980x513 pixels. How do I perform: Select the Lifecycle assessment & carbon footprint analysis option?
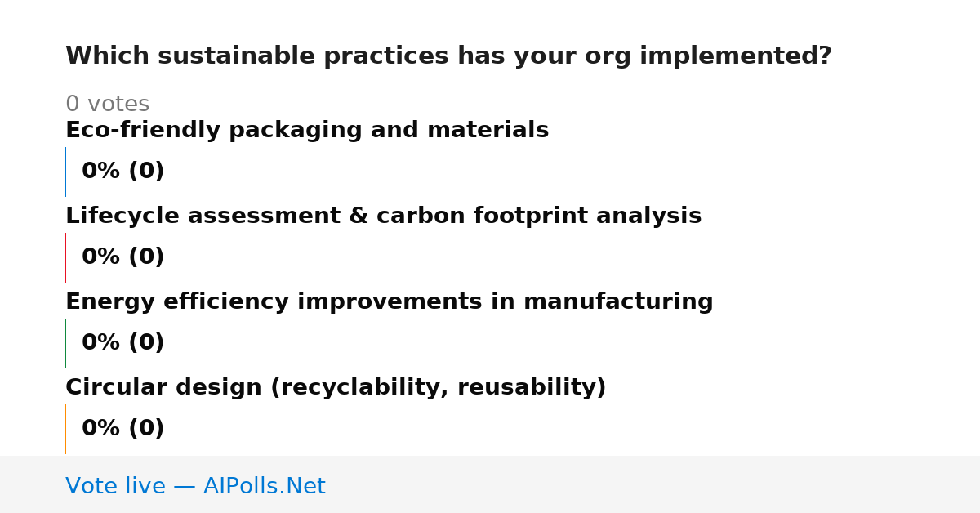(x=383, y=216)
